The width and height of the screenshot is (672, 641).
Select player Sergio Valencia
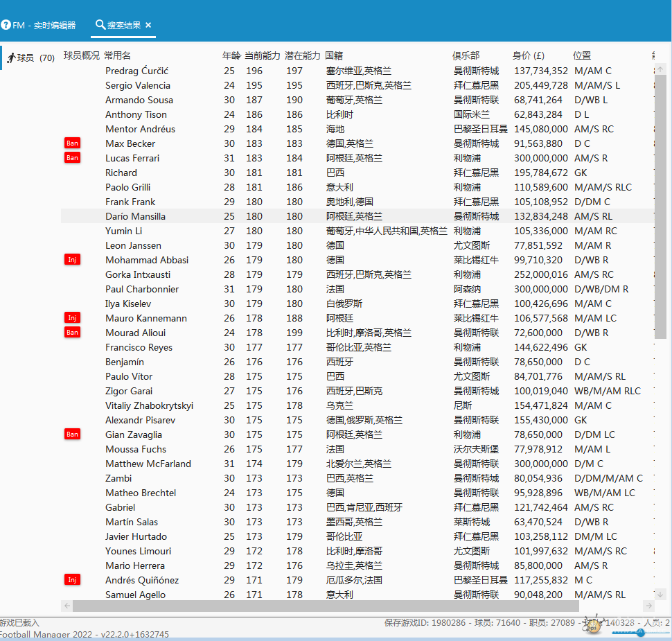[x=138, y=85]
